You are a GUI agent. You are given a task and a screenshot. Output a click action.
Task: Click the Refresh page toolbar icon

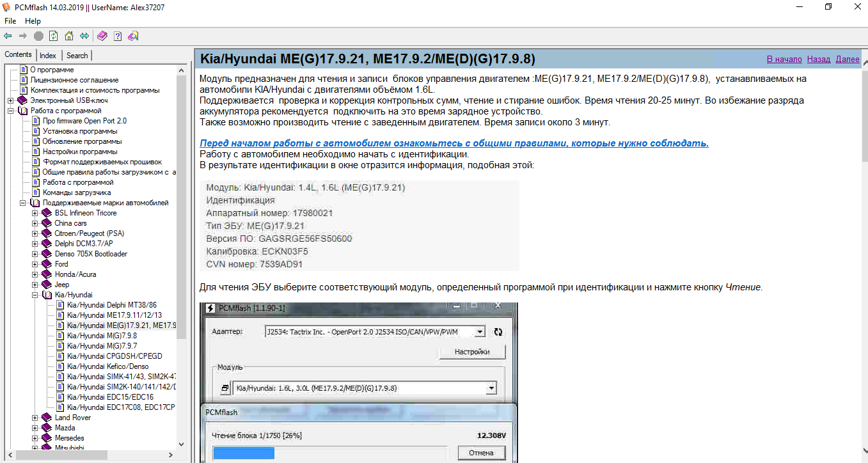54,36
